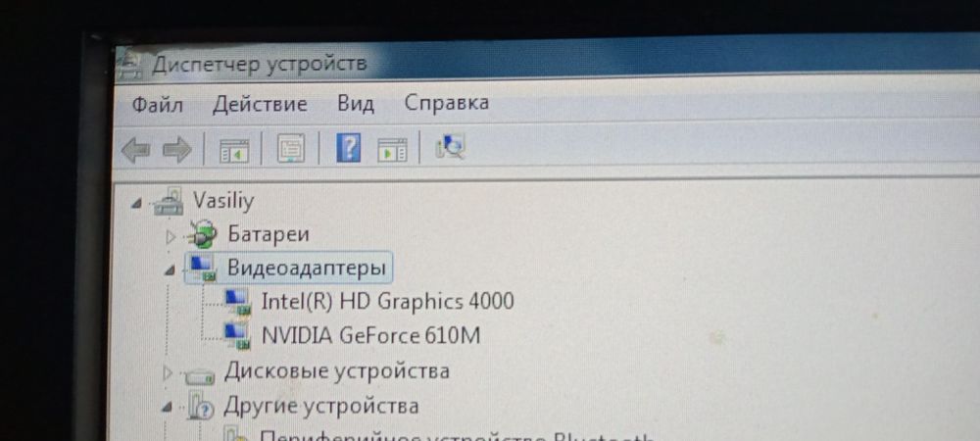Click the action pane toolbar icon

coord(392,150)
